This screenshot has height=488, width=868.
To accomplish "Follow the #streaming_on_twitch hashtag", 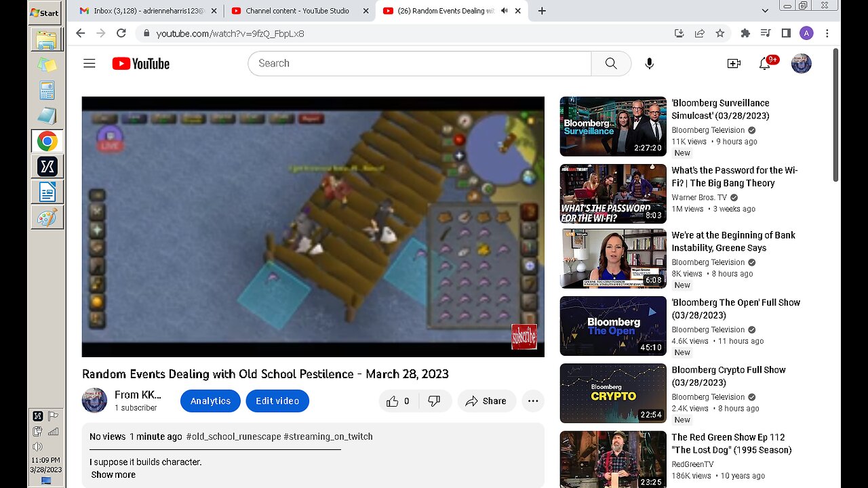I will 328,436.
